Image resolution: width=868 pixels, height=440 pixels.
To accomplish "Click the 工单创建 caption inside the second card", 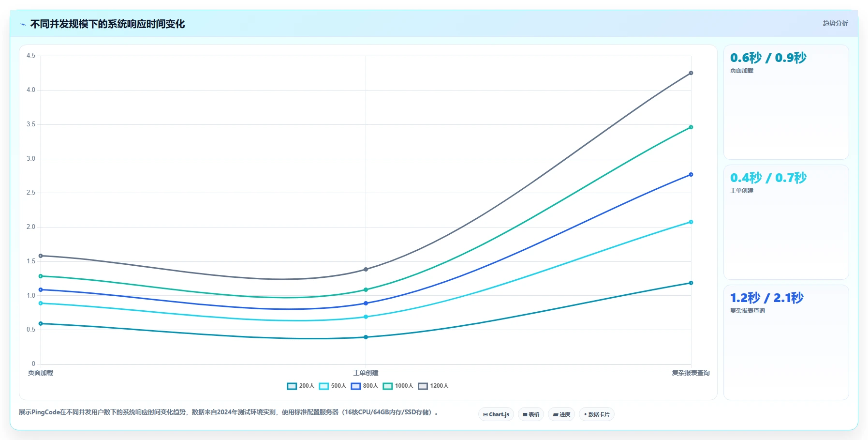I will 742,191.
